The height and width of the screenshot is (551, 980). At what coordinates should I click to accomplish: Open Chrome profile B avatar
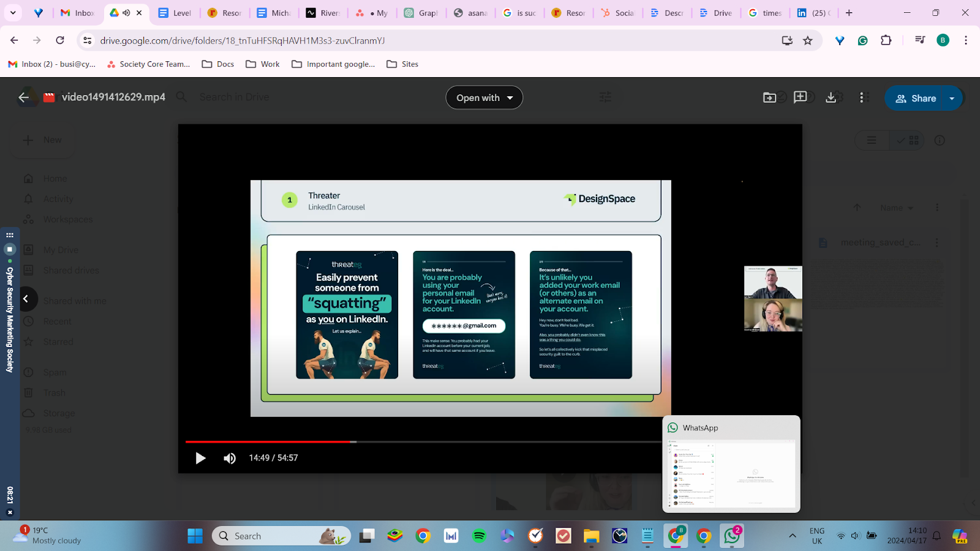(943, 40)
